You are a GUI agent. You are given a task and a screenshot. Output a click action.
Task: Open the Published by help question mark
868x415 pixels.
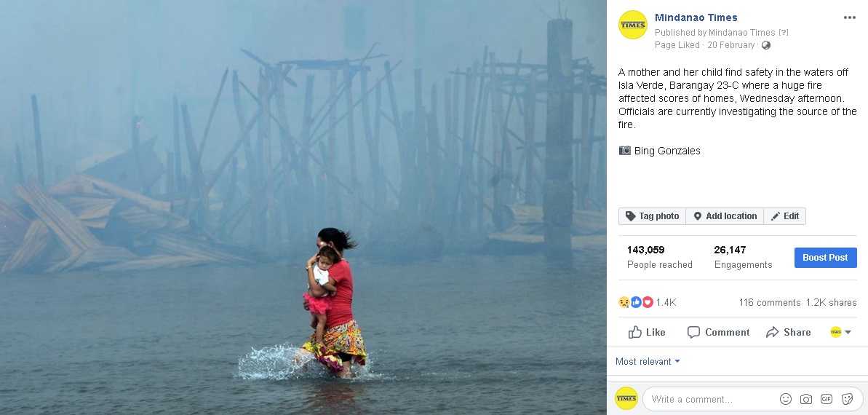click(x=784, y=33)
